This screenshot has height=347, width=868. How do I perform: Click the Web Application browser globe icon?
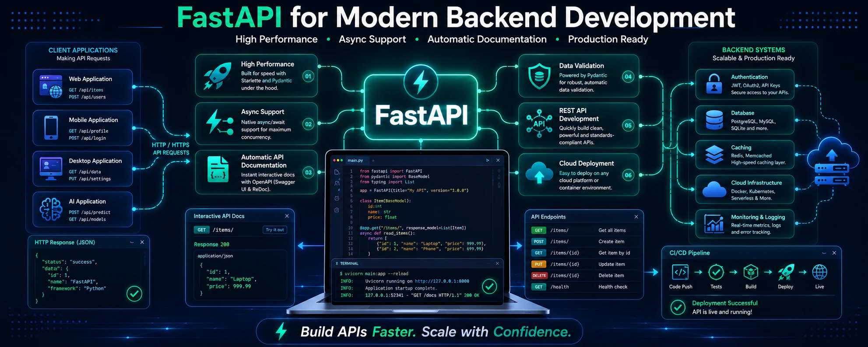tap(51, 86)
